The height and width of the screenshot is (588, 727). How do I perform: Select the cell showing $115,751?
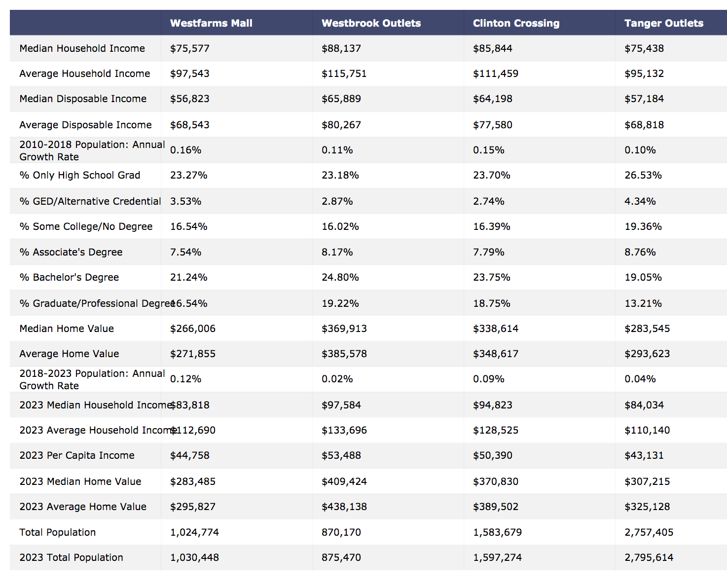344,73
